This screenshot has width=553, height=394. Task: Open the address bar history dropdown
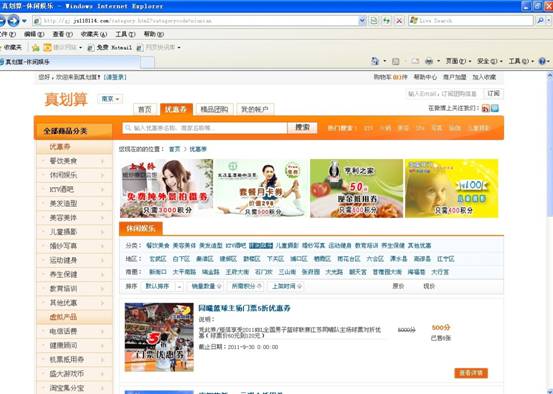(362, 21)
